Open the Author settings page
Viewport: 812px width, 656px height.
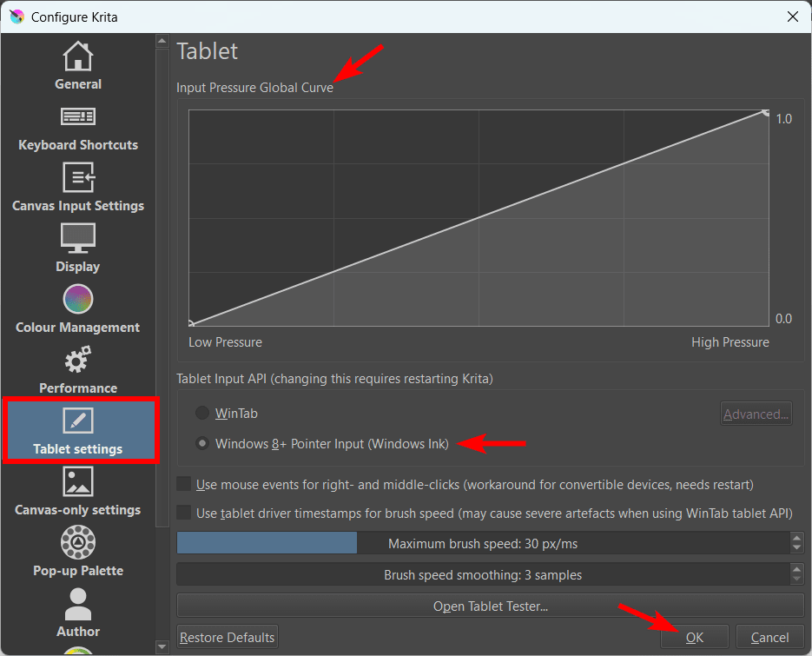pyautogui.click(x=77, y=613)
